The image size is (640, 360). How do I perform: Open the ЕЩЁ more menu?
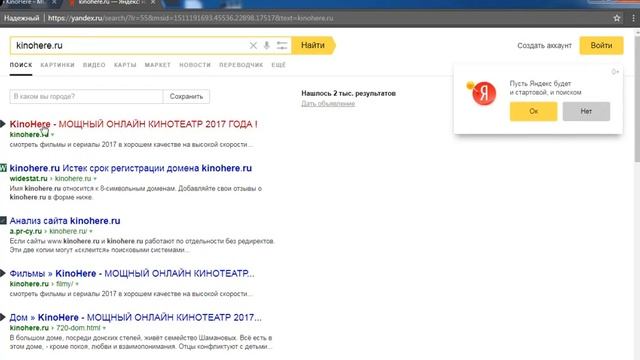[279, 65]
